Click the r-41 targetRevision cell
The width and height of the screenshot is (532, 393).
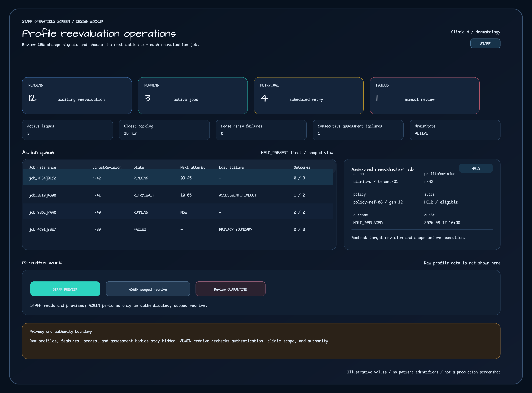(97, 195)
